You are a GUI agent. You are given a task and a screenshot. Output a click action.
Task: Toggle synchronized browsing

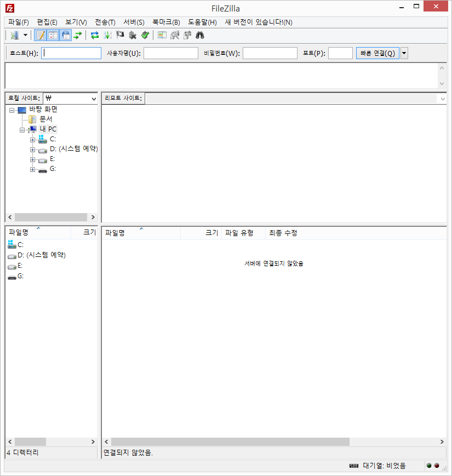coord(187,36)
